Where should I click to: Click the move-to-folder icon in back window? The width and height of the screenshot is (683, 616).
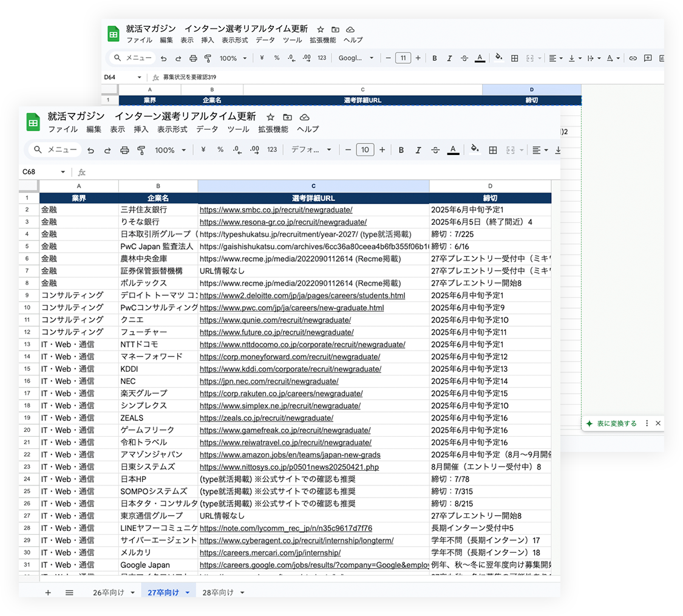335,29
